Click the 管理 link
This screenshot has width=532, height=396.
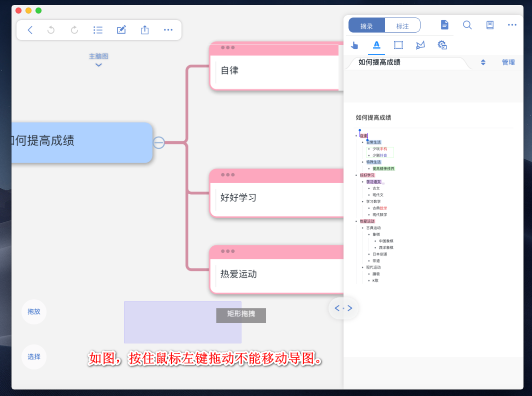(x=508, y=63)
